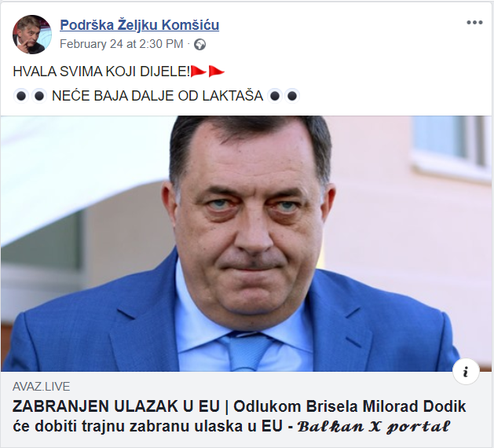Open the post options three-dot menu
The image size is (494, 448).
(x=474, y=23)
